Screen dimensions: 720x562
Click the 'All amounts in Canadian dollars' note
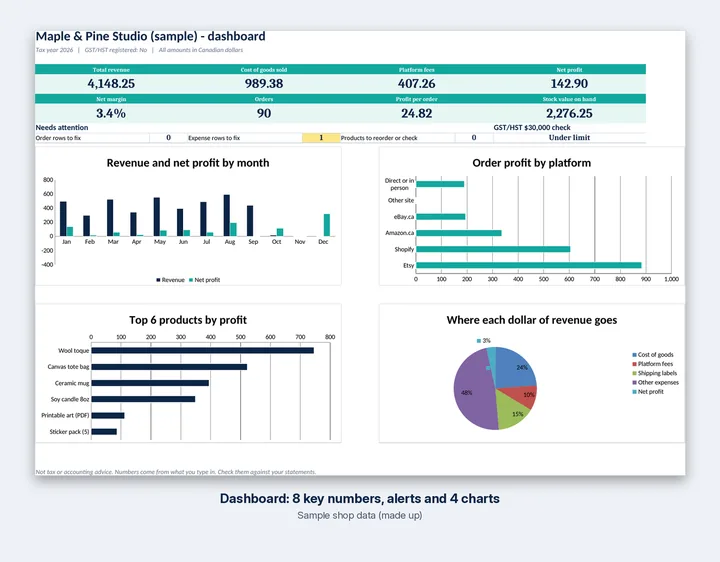201,50
